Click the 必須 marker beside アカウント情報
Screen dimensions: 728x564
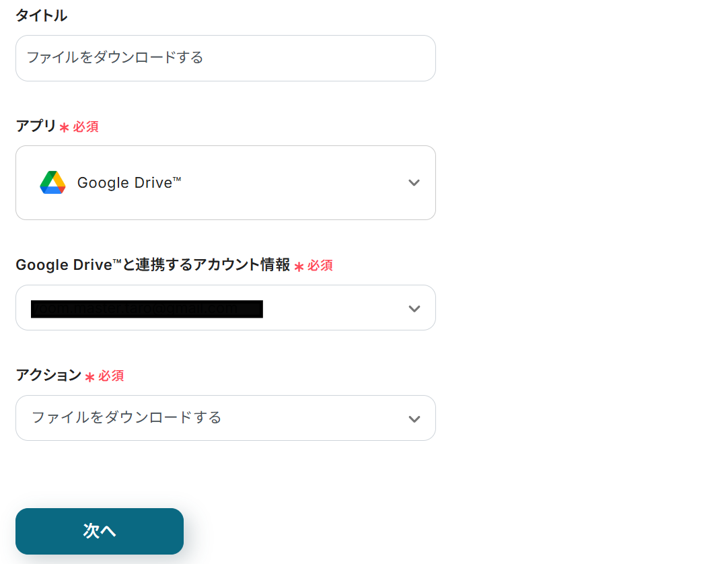tap(320, 266)
